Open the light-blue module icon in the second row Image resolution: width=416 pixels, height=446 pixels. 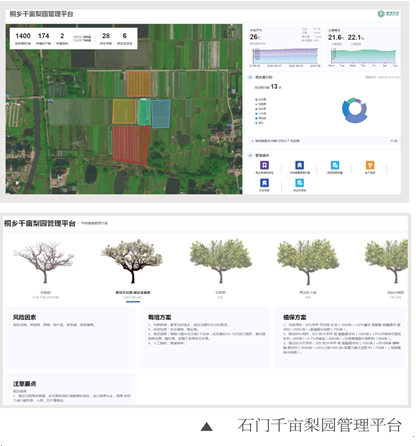pyautogui.click(x=299, y=183)
